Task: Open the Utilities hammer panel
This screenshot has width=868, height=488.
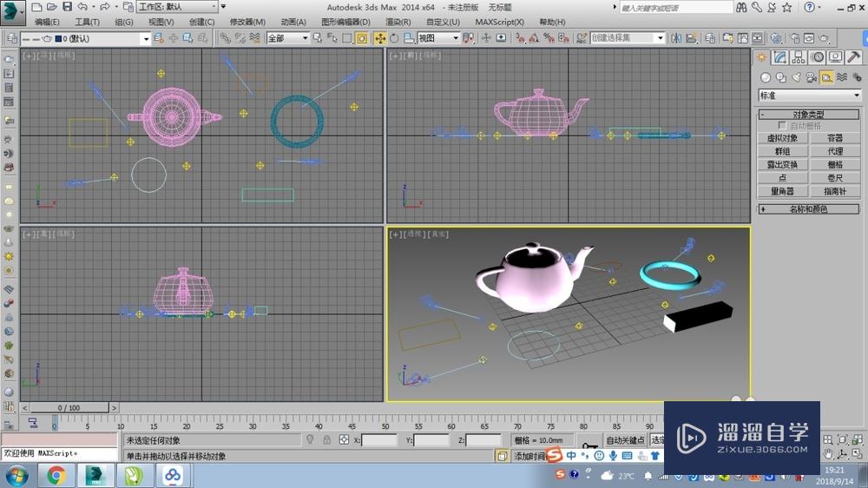Action: 854,57
